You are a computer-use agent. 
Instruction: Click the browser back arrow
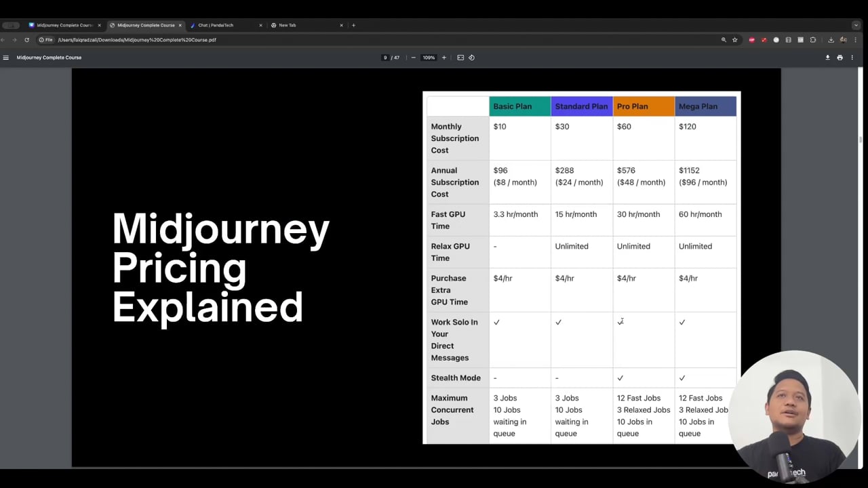point(4,40)
